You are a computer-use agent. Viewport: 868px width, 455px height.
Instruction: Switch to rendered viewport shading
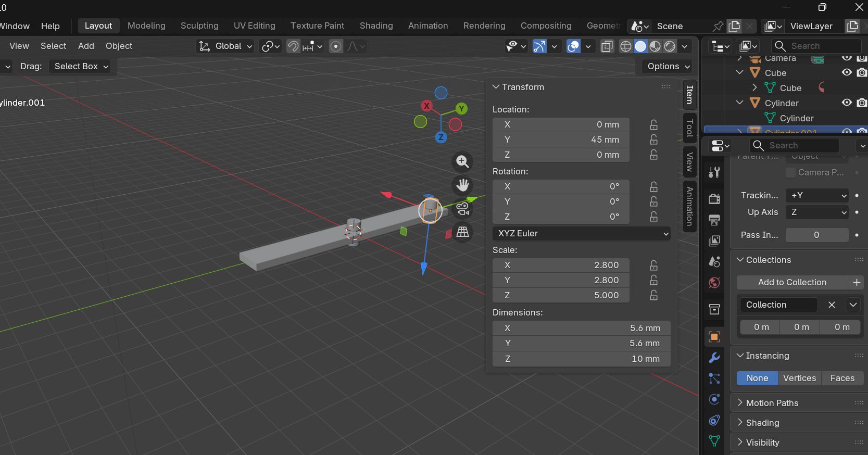[x=670, y=46]
